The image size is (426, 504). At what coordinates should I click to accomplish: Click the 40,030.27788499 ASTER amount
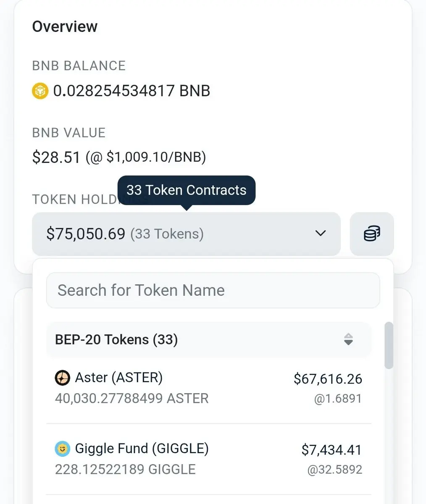tap(131, 398)
